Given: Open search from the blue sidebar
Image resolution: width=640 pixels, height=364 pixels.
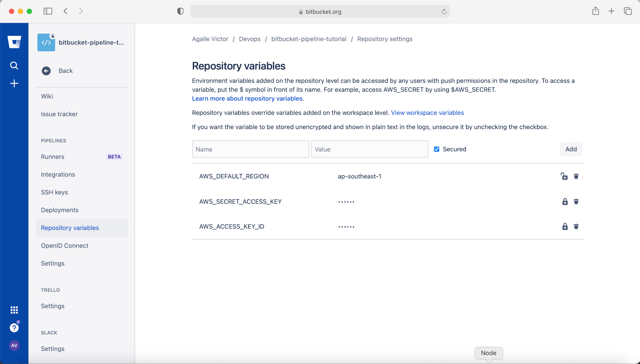Looking at the screenshot, I should (14, 65).
